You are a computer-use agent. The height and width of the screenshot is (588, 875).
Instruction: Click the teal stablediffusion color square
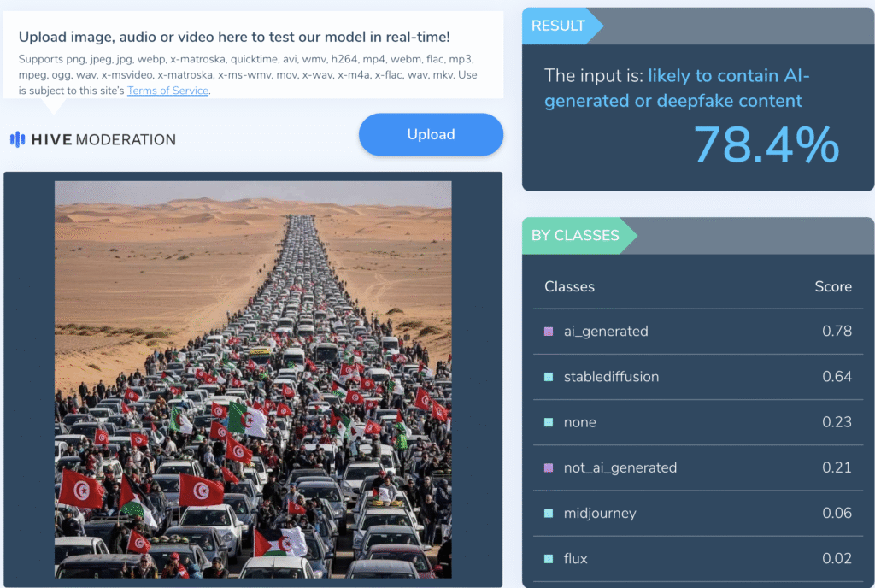coord(549,377)
